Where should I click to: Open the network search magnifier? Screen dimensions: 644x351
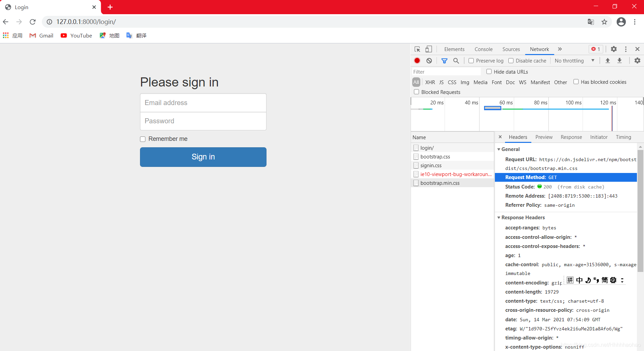pyautogui.click(x=456, y=61)
